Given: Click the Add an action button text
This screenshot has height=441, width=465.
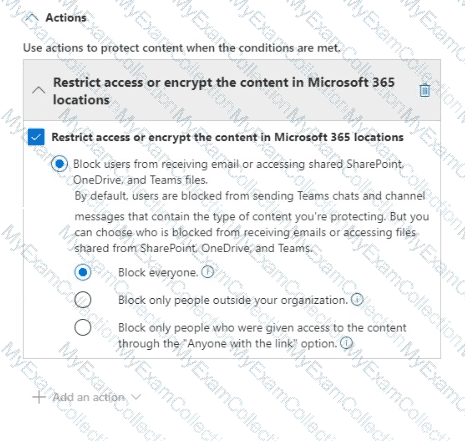Looking at the screenshot, I should (x=88, y=397).
